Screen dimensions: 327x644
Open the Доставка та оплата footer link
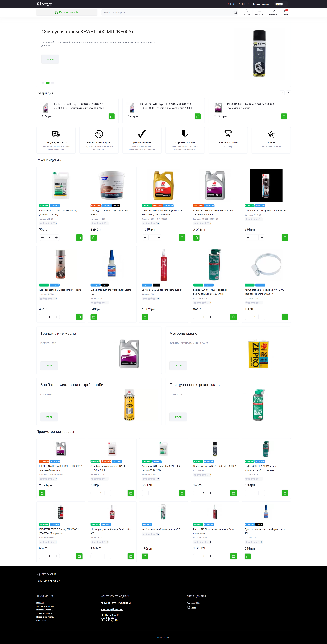[x=45, y=606]
